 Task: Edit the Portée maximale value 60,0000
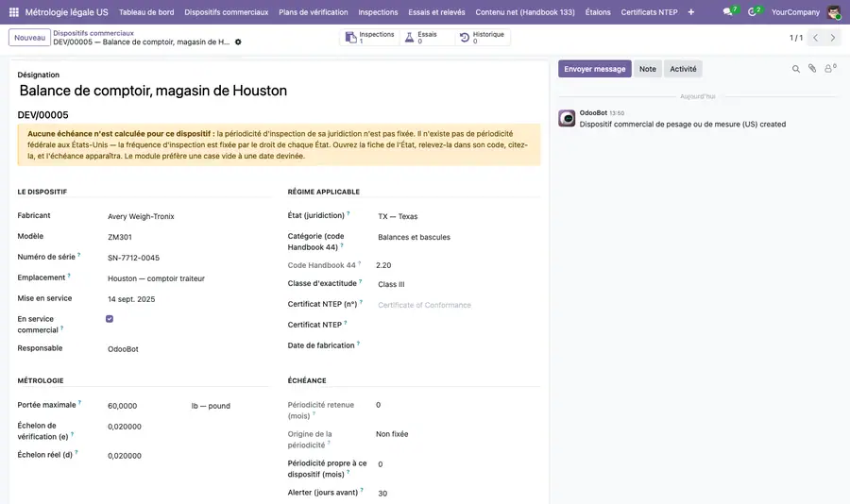coord(146,405)
